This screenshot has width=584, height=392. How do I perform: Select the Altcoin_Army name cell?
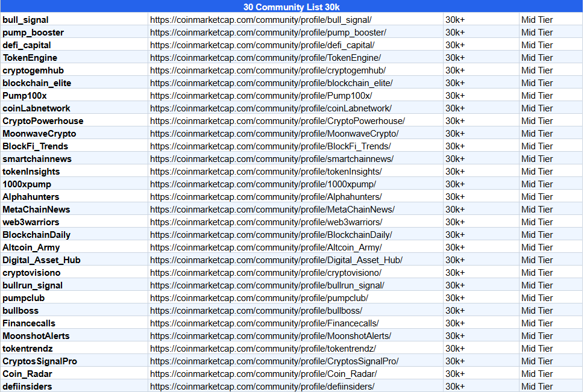pos(74,247)
